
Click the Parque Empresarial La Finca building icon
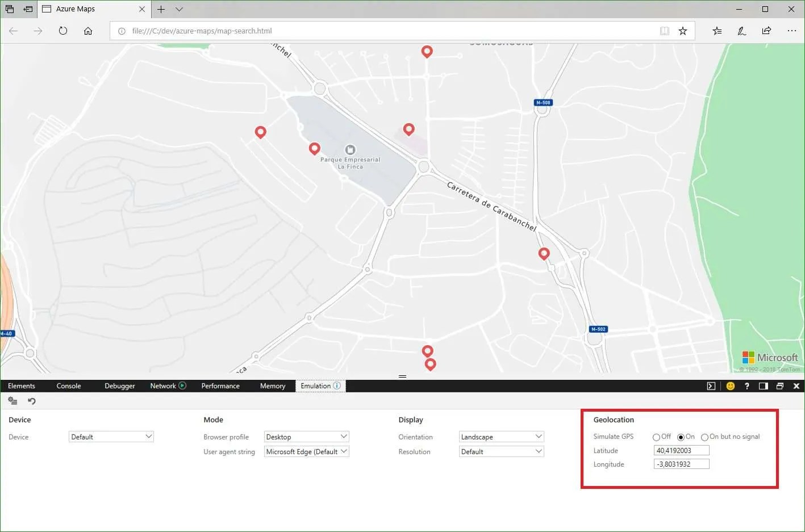pyautogui.click(x=351, y=150)
